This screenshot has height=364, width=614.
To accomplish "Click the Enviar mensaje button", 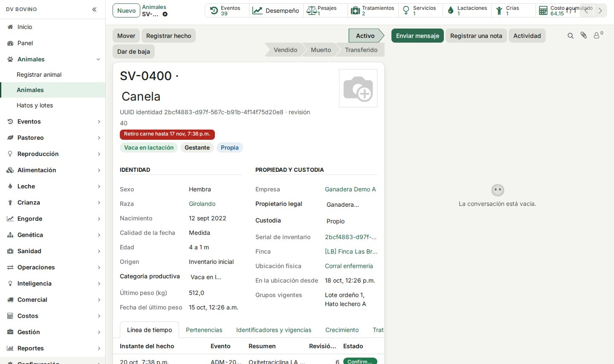I will pyautogui.click(x=417, y=36).
